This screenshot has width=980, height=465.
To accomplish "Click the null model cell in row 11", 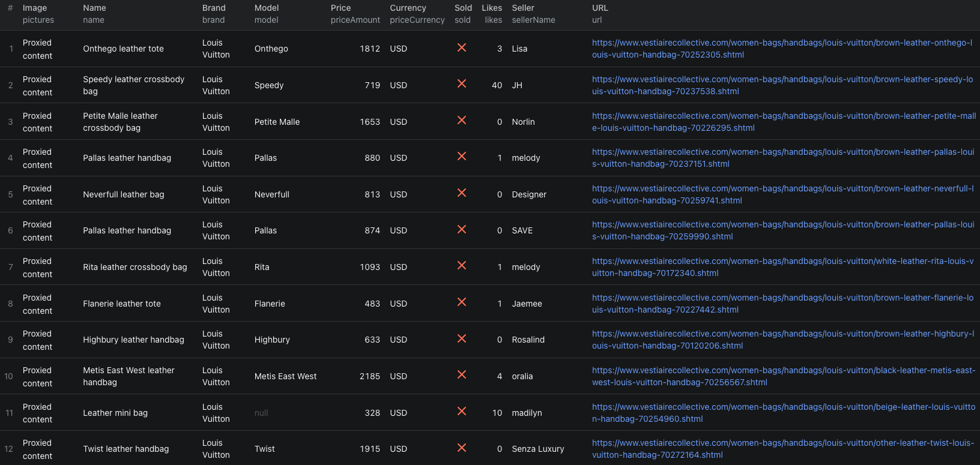I will 261,413.
